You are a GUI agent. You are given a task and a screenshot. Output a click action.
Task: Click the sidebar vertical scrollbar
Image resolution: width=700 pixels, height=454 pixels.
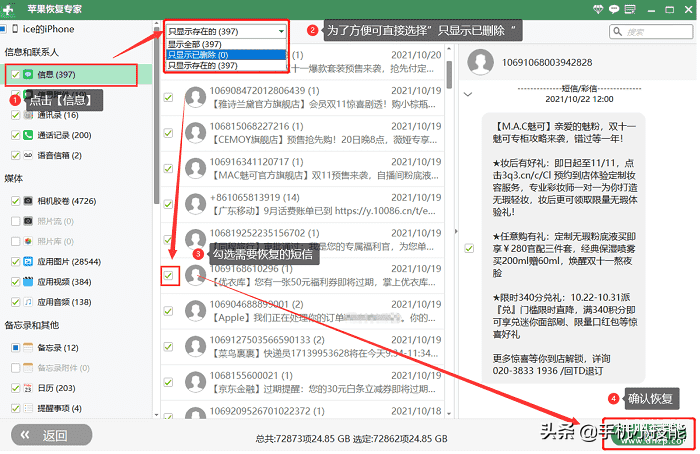coord(156,115)
